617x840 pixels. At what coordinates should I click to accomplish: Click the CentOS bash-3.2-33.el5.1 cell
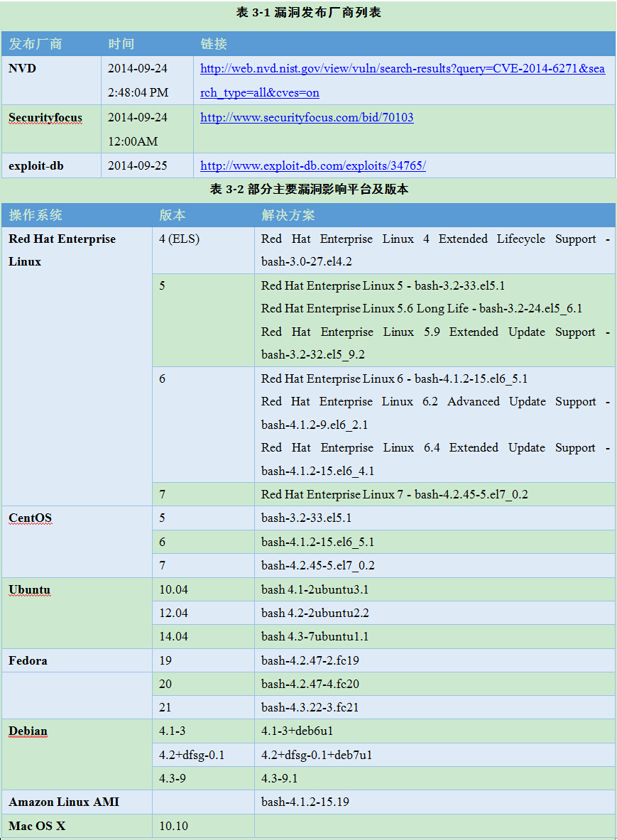pos(435,518)
